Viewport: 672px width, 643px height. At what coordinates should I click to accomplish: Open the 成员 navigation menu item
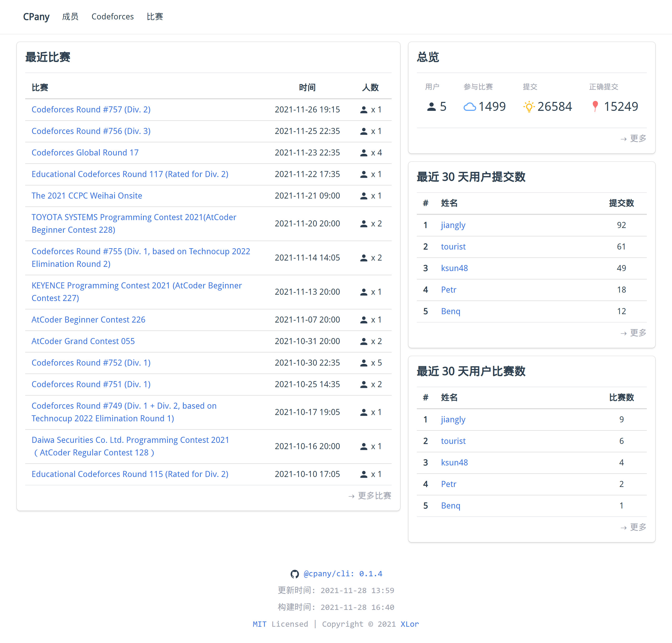coord(70,17)
